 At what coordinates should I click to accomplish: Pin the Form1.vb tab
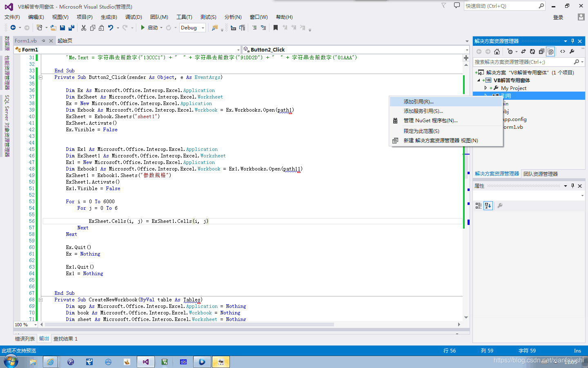[x=43, y=41]
